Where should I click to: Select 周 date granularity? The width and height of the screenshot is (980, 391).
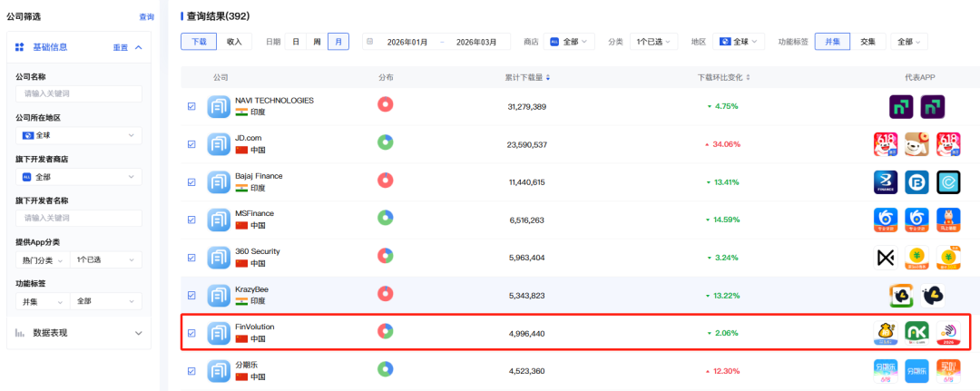point(317,42)
